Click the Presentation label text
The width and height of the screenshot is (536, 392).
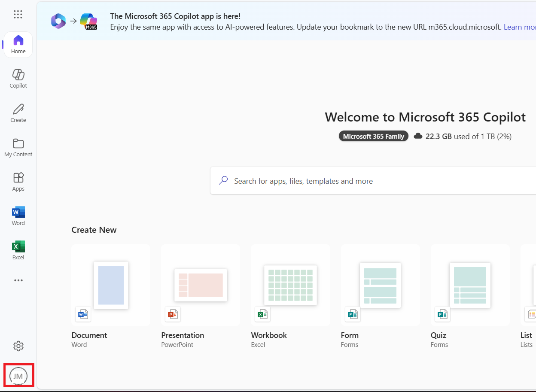183,335
